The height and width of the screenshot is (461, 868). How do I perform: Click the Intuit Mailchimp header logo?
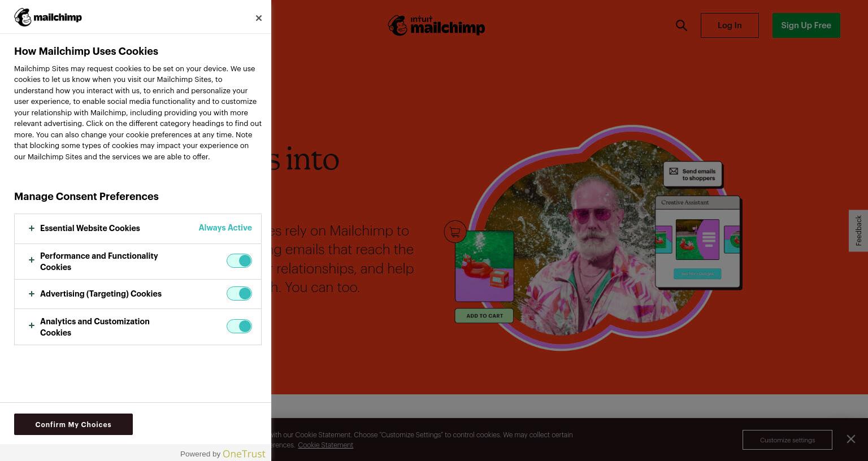click(436, 25)
